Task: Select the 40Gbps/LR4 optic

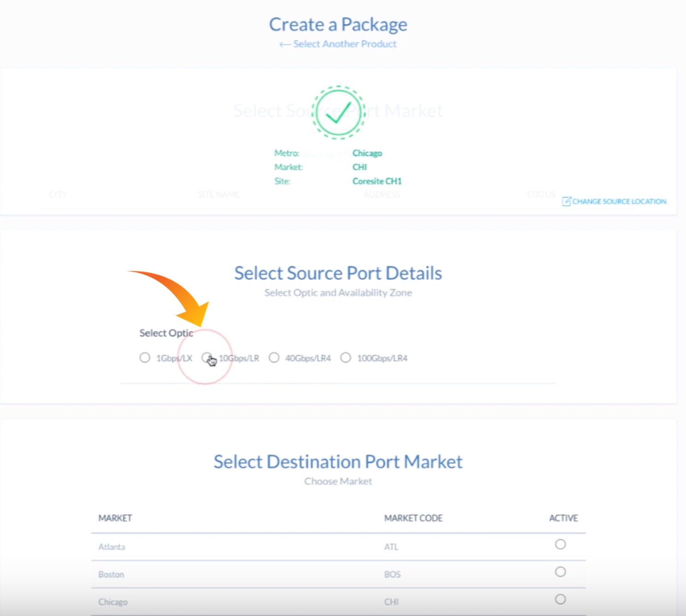Action: tap(274, 358)
